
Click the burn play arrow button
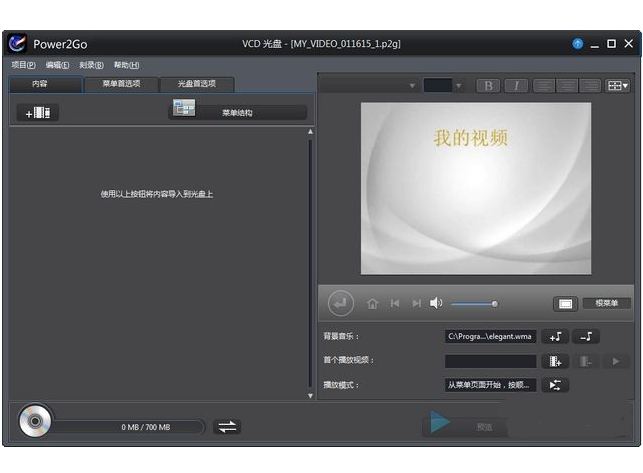click(x=440, y=422)
